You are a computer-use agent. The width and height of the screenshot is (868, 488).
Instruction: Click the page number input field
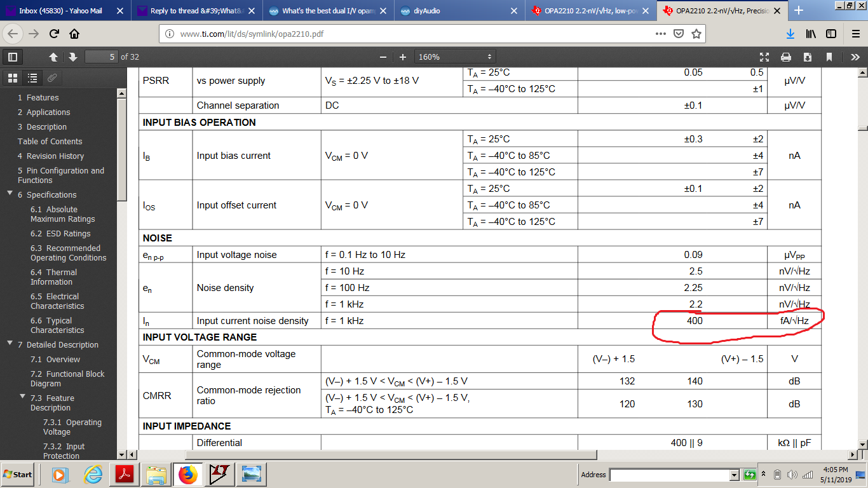[x=102, y=57]
